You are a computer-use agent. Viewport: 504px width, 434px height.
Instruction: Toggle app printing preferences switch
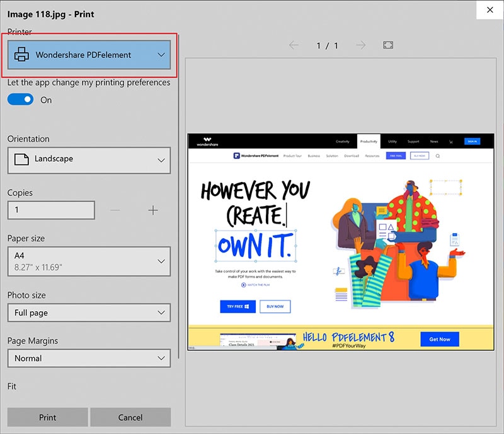20,100
